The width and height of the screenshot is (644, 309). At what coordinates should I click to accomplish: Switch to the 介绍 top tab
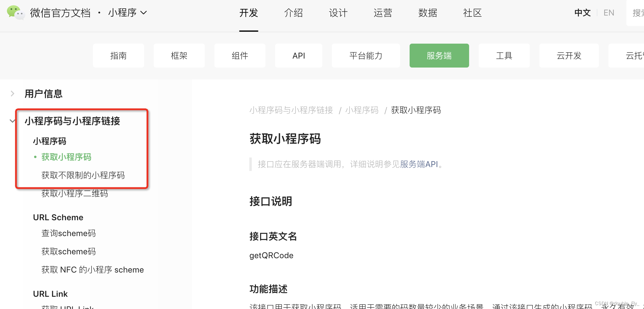tap(293, 13)
